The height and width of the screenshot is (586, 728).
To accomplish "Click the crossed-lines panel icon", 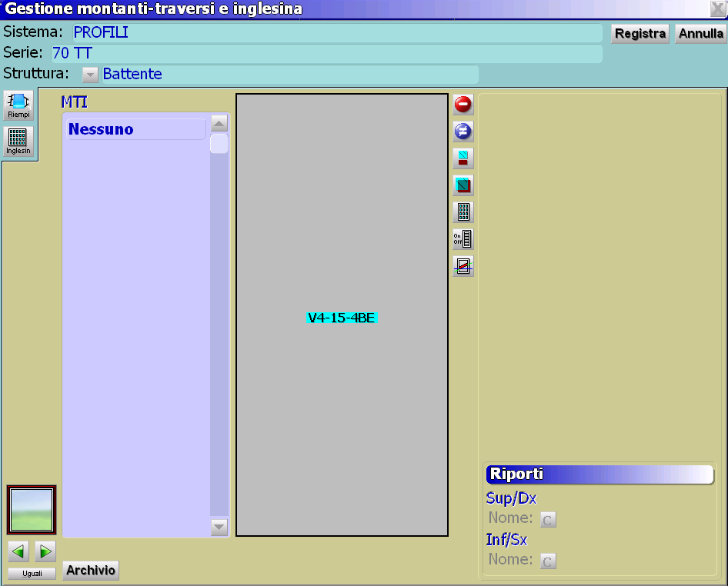I will (x=463, y=266).
